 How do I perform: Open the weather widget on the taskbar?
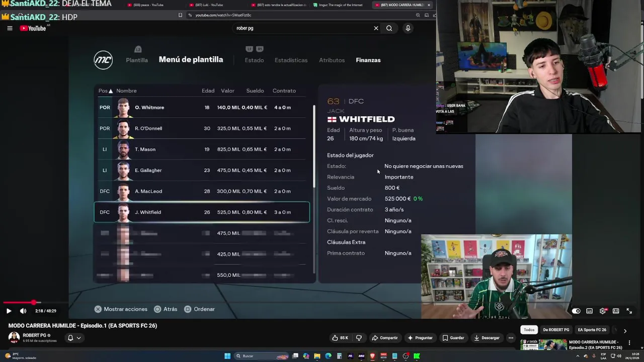point(20,356)
